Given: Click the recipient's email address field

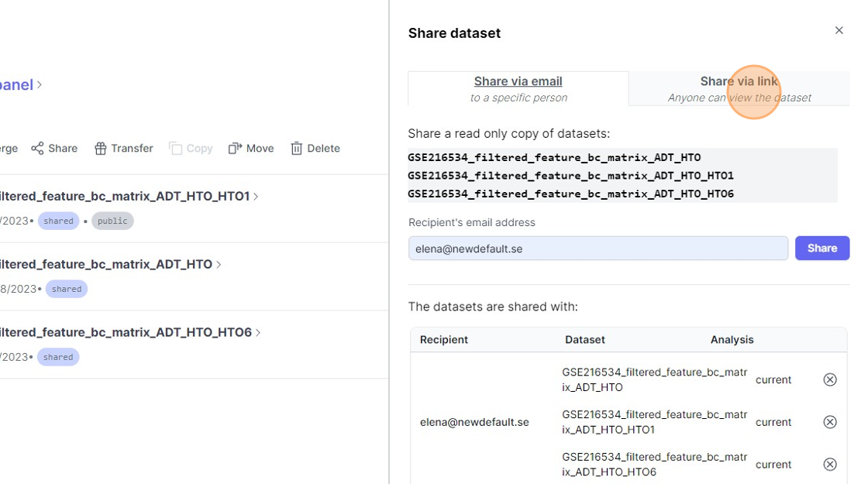Looking at the screenshot, I should point(598,249).
